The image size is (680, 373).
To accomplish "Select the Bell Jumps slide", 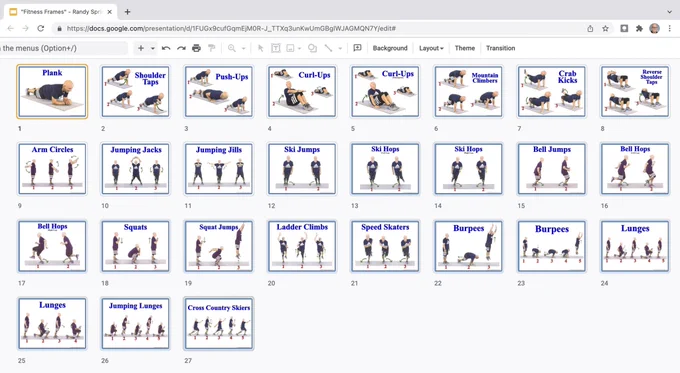I will tap(552, 169).
